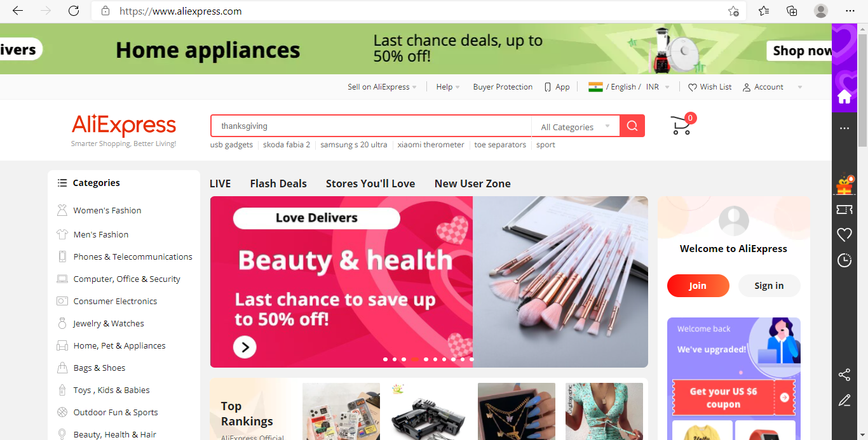Open the coupon ticket icon in sidebar
The image size is (868, 440).
[844, 209]
